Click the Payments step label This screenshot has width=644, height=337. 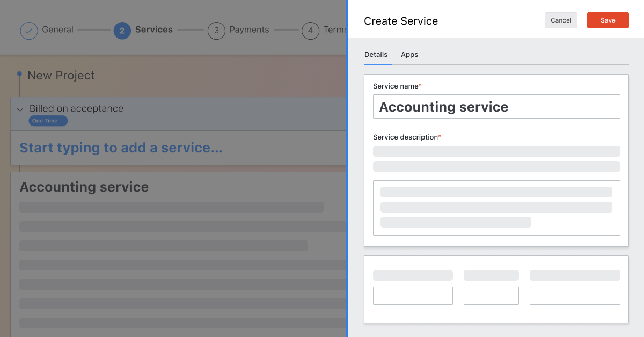pyautogui.click(x=249, y=30)
